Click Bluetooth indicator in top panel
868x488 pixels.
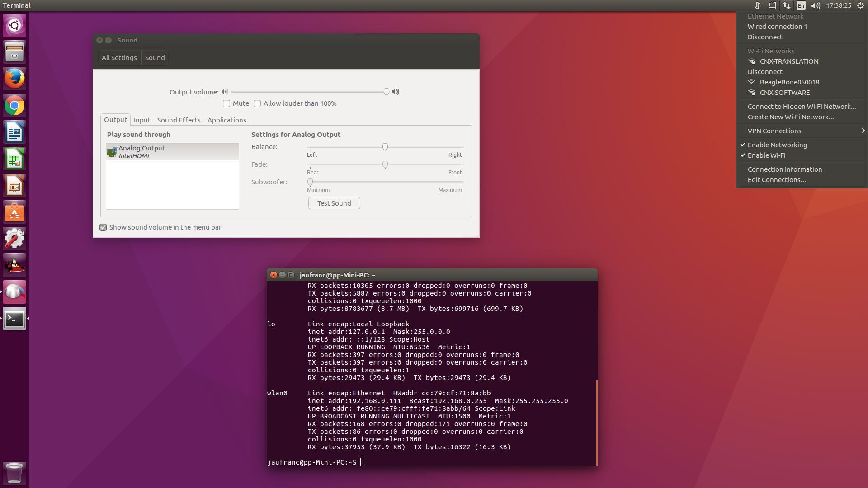click(x=758, y=5)
